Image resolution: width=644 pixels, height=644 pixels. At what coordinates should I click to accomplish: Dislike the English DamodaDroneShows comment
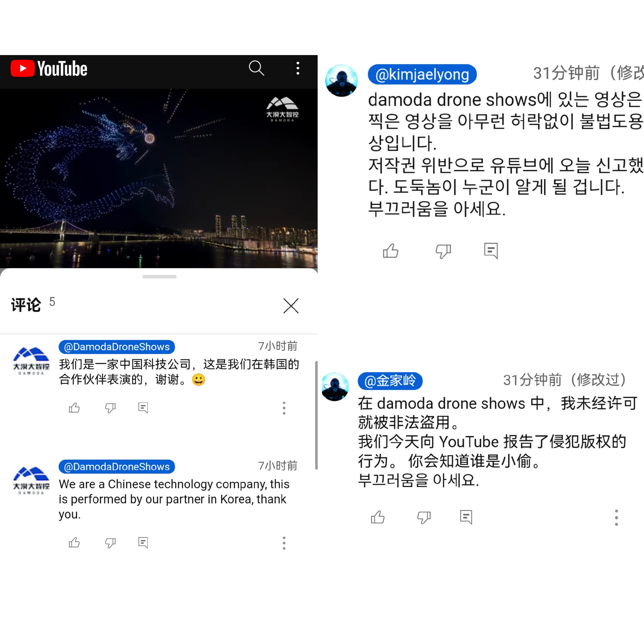(x=110, y=543)
